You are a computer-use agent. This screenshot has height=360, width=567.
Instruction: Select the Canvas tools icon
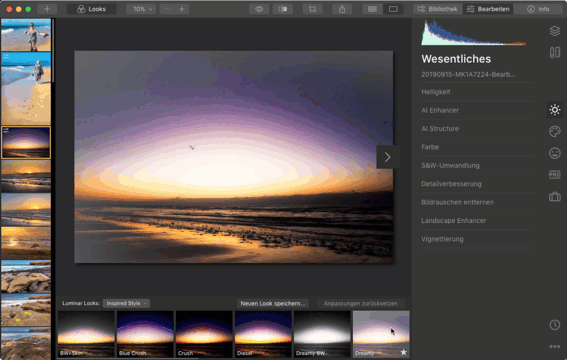(555, 53)
